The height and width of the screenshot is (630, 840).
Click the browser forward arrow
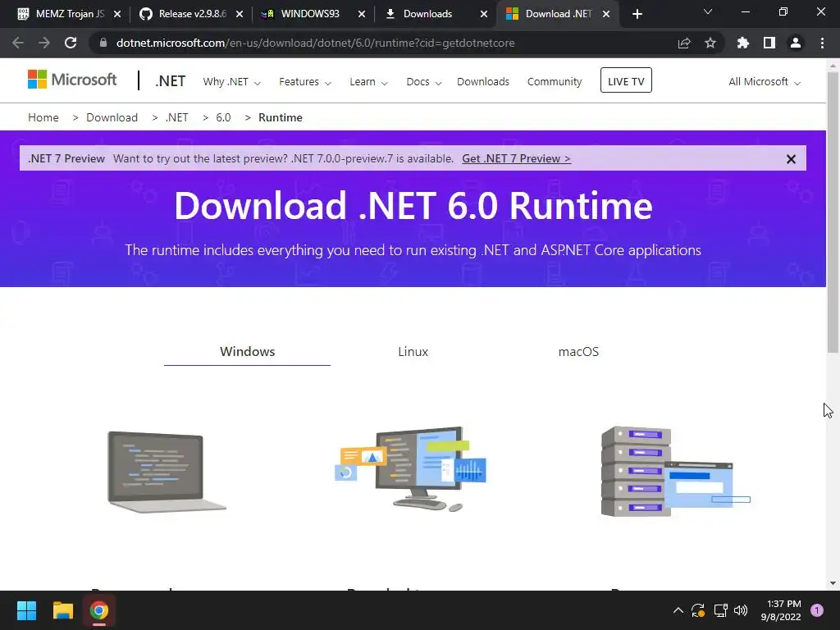tap(44, 43)
